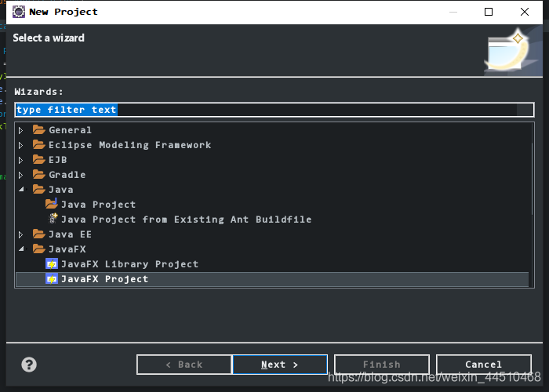Click the Java EE folder icon
This screenshot has width=549, height=392.
pyautogui.click(x=39, y=234)
